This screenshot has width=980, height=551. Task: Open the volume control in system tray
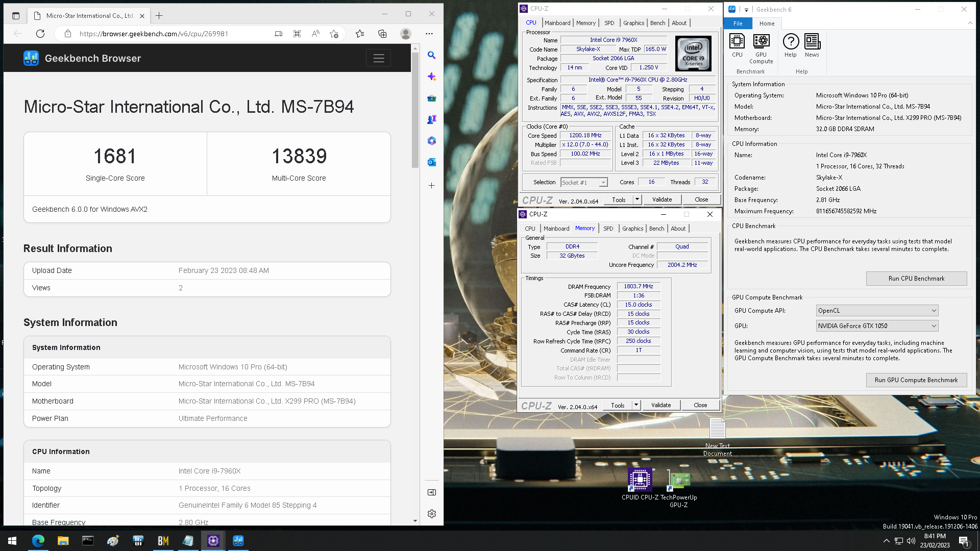[x=911, y=541]
